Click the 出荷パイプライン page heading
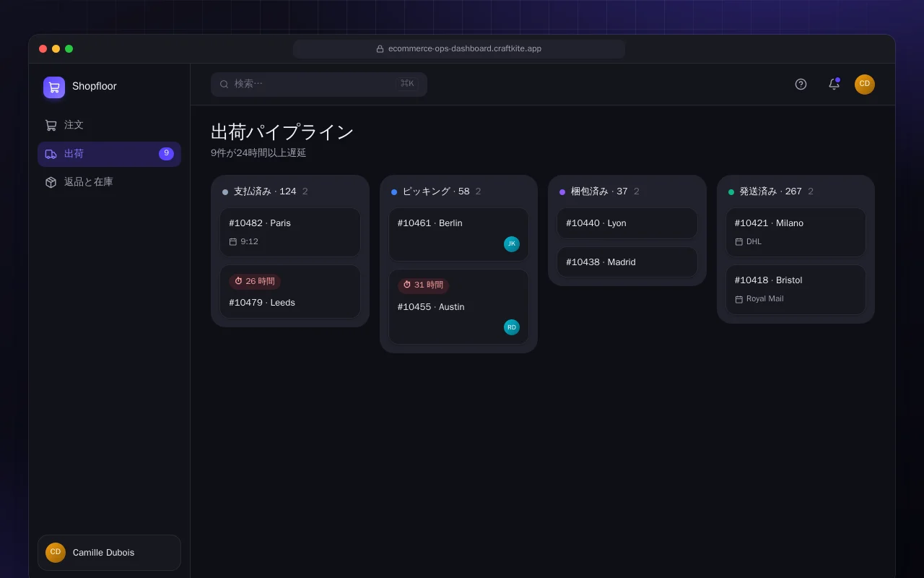924x578 pixels. [x=282, y=132]
